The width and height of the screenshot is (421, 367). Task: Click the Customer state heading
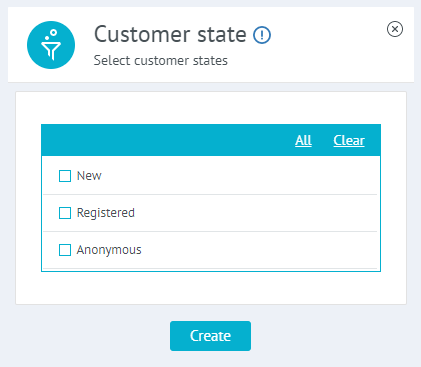point(170,34)
